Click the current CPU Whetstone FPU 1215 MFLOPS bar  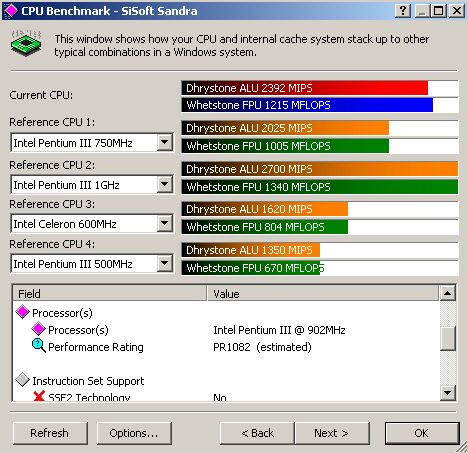pyautogui.click(x=307, y=105)
